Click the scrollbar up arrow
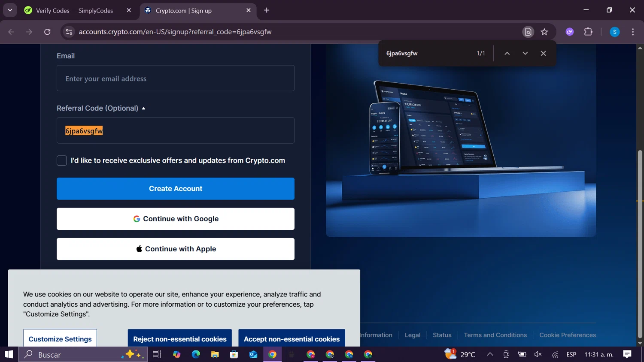Image resolution: width=644 pixels, height=362 pixels. 640,48
